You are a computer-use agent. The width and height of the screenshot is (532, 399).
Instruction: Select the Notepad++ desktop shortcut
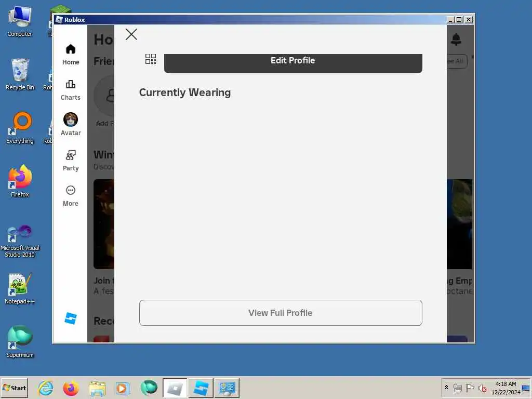[20, 289]
